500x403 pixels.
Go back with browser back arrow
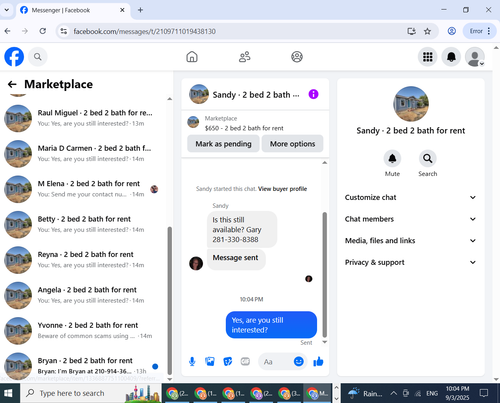pos(8,31)
